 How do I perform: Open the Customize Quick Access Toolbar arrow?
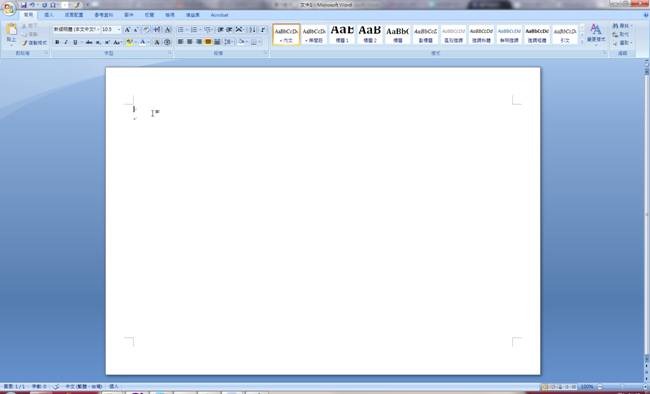click(87, 5)
